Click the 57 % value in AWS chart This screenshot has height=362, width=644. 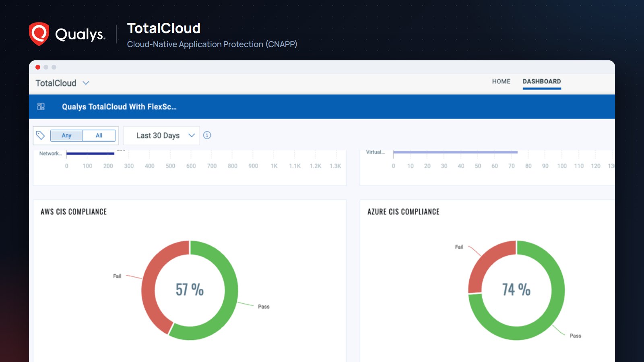(x=190, y=290)
